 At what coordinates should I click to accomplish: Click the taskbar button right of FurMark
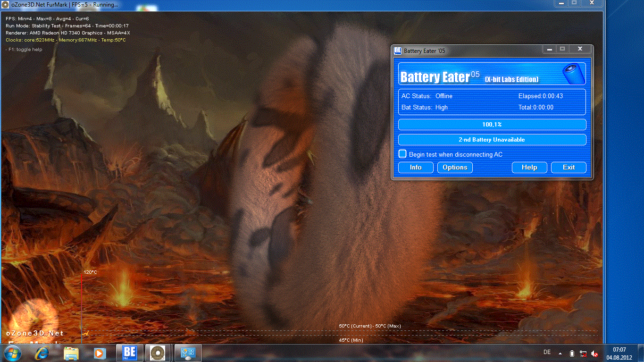coord(187,353)
